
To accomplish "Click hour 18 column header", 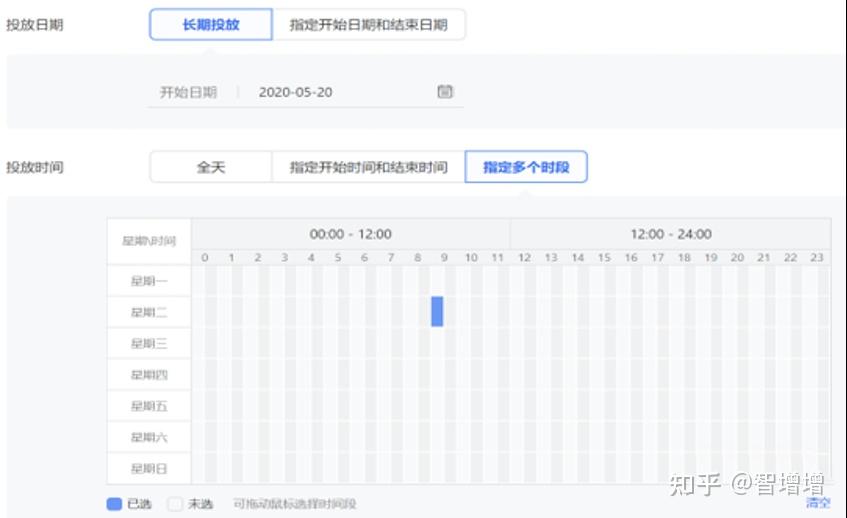I will (684, 258).
